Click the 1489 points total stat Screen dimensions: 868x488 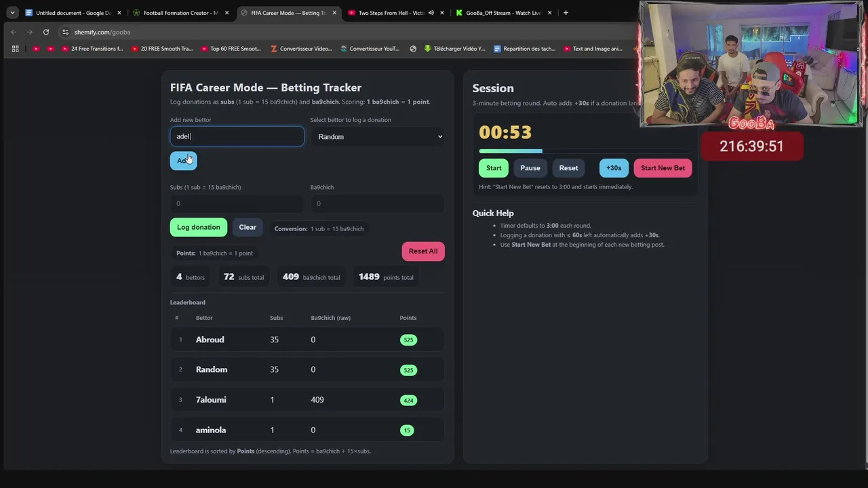click(x=386, y=277)
